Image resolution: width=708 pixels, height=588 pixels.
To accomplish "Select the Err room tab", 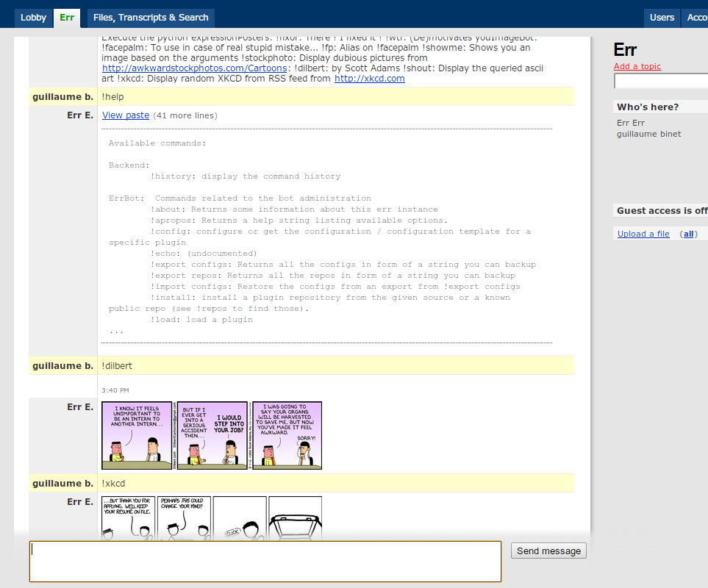I will pyautogui.click(x=67, y=17).
